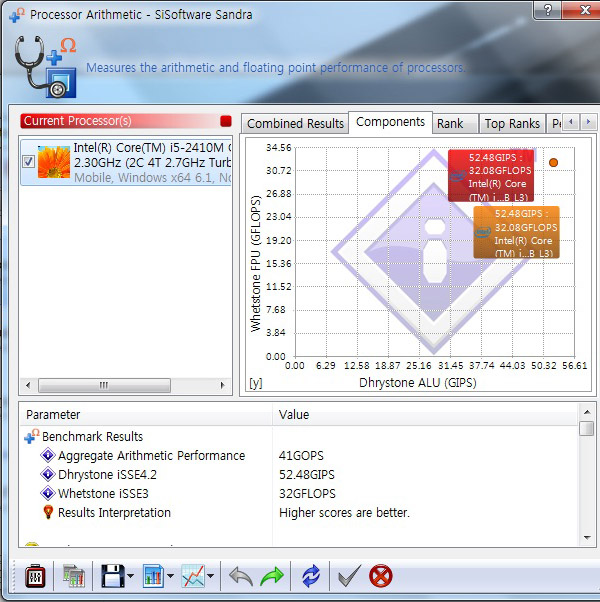Click the Current Processor(s) header
Screen dimensions: 600x602
126,121
